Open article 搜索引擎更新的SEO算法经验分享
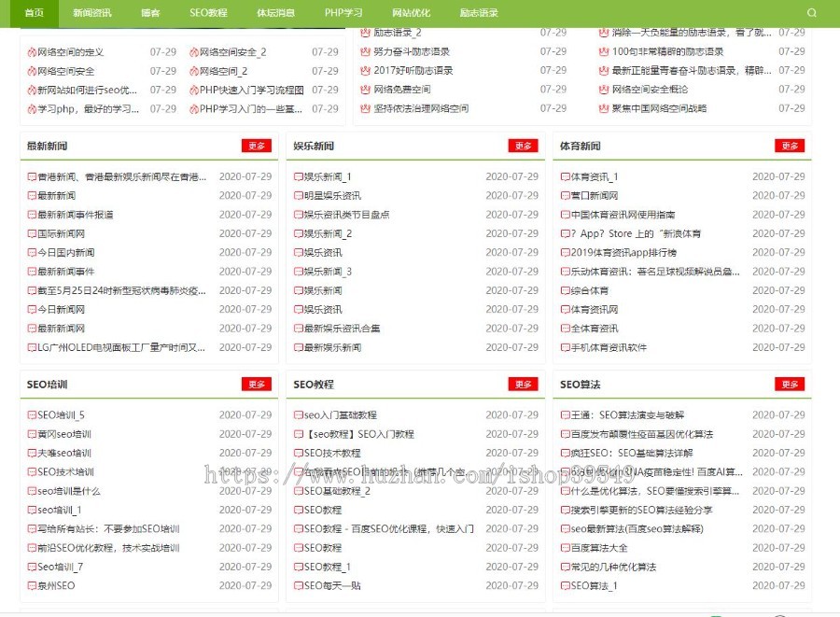 pos(641,510)
